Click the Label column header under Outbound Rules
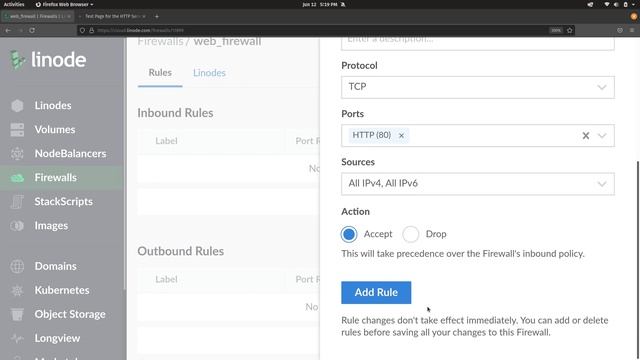Screen dimensions: 640x360 (x=166, y=279)
